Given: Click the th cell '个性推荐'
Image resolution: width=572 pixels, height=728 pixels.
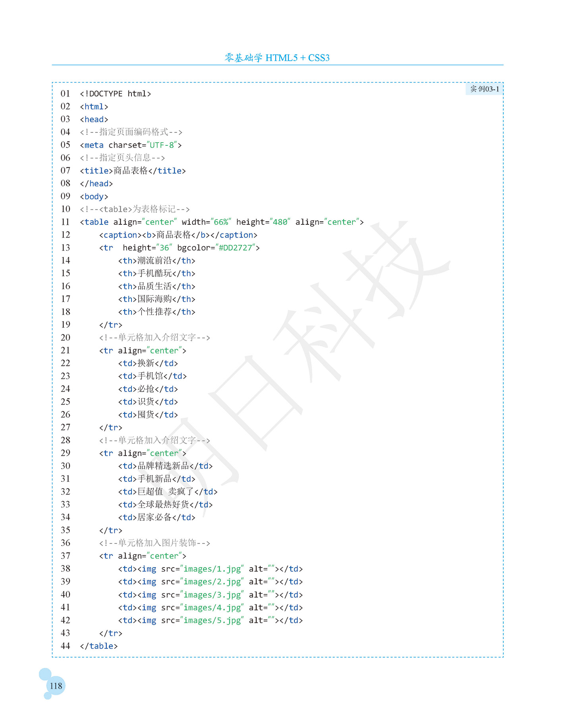Looking at the screenshot, I should click(157, 312).
